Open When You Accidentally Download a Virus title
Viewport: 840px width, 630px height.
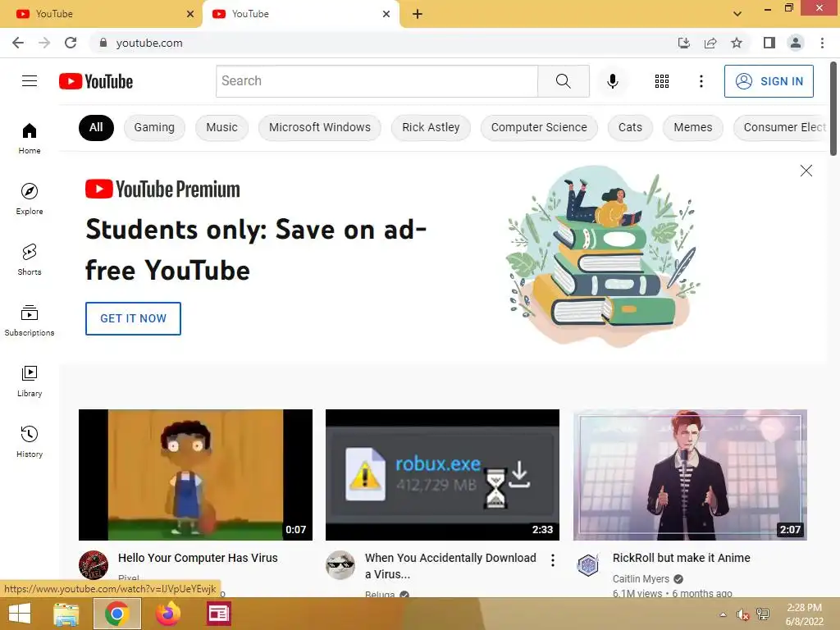coord(450,566)
